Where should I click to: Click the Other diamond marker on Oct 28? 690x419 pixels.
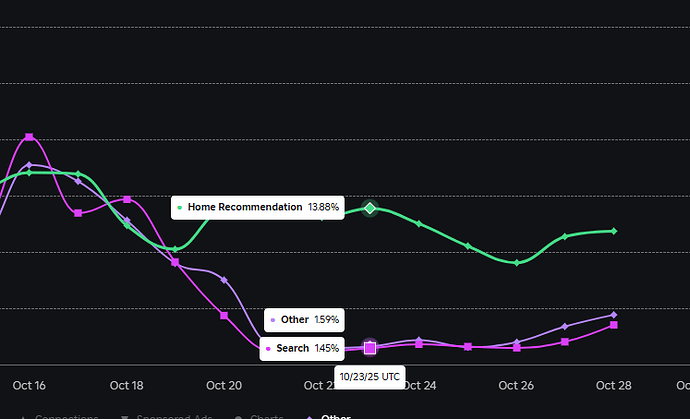(x=614, y=315)
